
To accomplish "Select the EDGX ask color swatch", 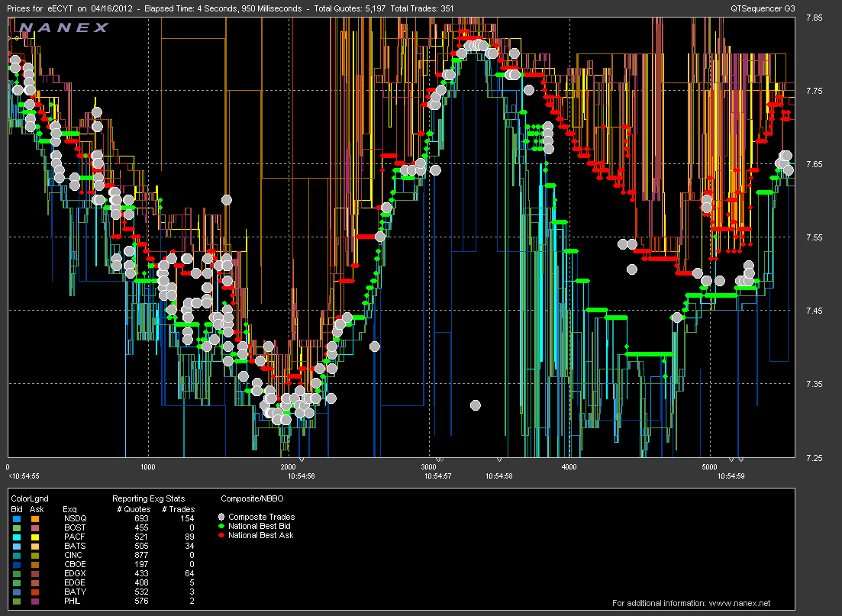I will click(x=35, y=573).
